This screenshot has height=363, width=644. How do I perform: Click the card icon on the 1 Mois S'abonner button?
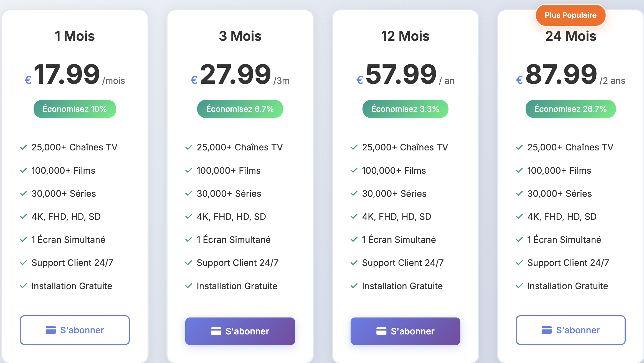pos(50,330)
